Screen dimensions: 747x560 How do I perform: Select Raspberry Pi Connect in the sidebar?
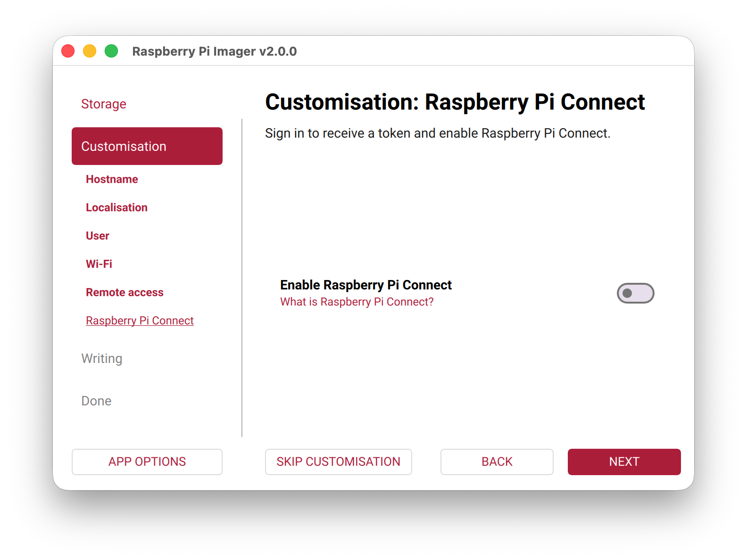tap(140, 321)
